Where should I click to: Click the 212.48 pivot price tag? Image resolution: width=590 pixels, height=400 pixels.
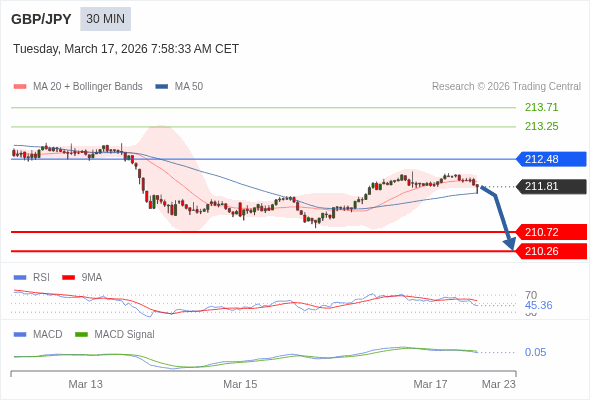551,159
